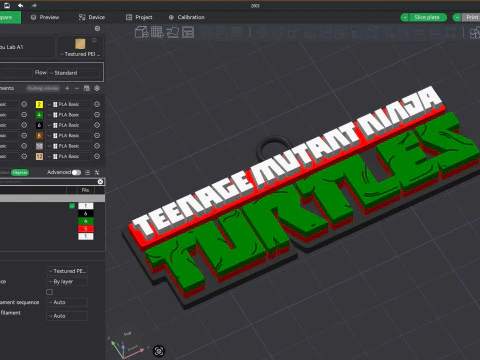The image size is (480, 360).
Task: Select the green Objects toggle pill
Action: [x=20, y=172]
